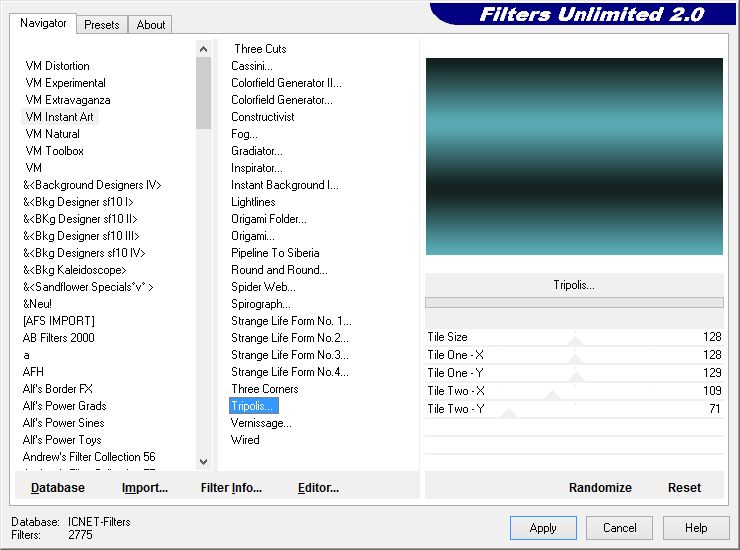Open Filter Info...
This screenshot has height=550, width=740.
[x=231, y=488]
